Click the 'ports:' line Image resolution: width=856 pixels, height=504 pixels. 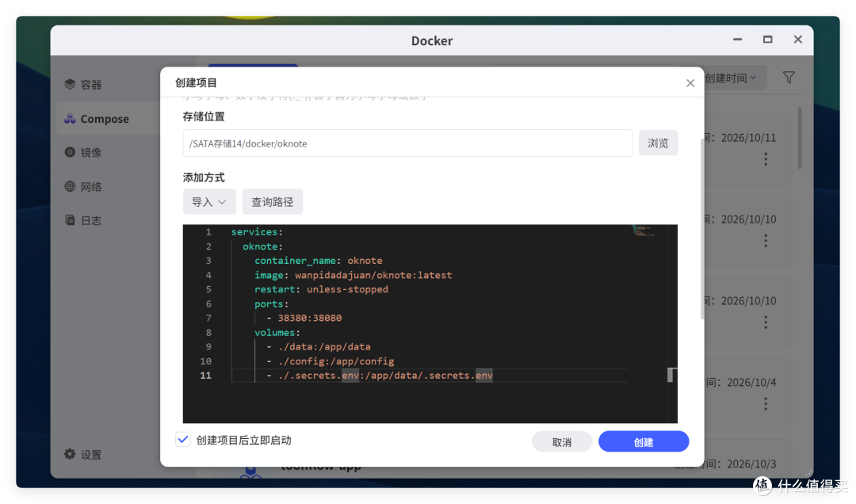[x=271, y=304]
